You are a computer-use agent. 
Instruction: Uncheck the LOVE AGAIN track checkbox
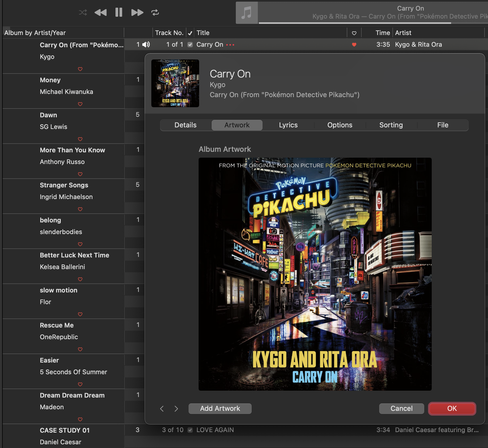190,430
